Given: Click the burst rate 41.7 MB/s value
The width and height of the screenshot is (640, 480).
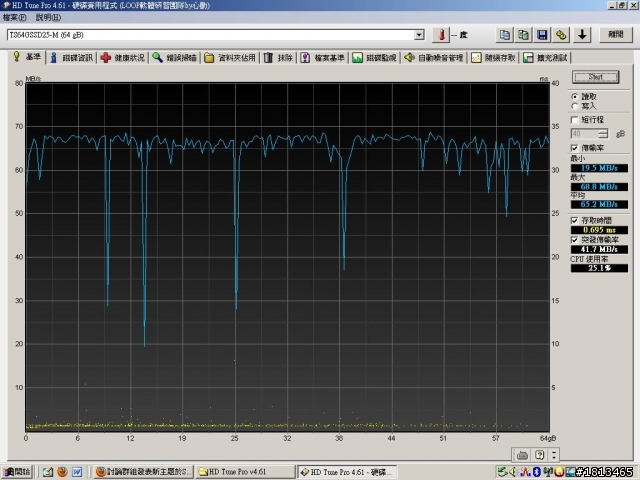Looking at the screenshot, I should click(599, 249).
